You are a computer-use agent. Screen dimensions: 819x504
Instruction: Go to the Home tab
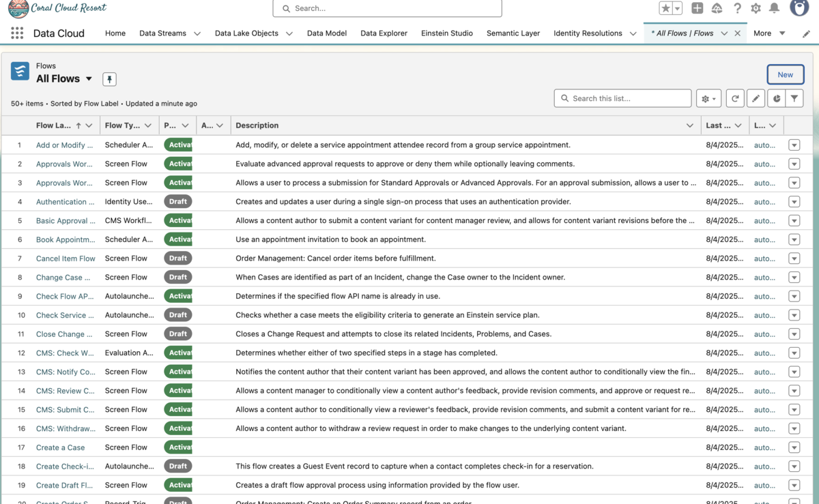point(115,33)
